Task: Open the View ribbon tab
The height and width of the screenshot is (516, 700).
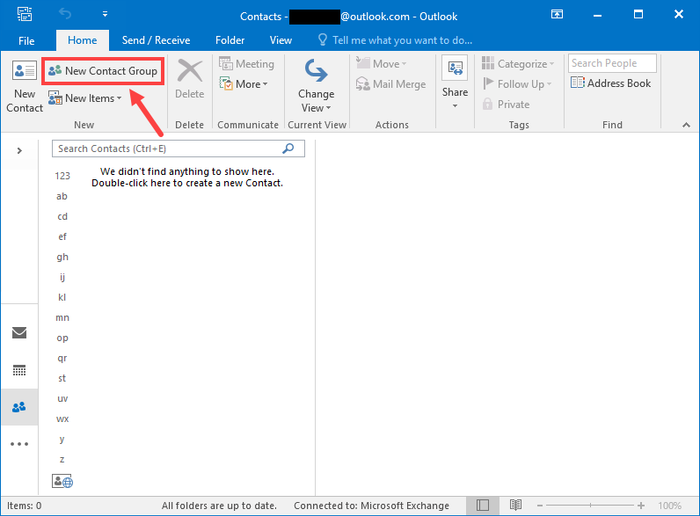Action: [x=281, y=40]
